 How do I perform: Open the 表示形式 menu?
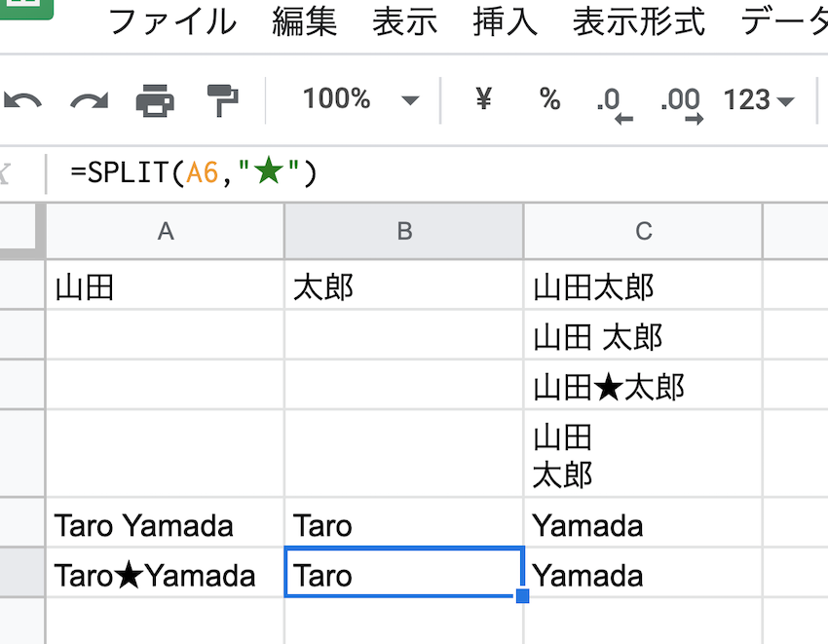pyautogui.click(x=639, y=21)
